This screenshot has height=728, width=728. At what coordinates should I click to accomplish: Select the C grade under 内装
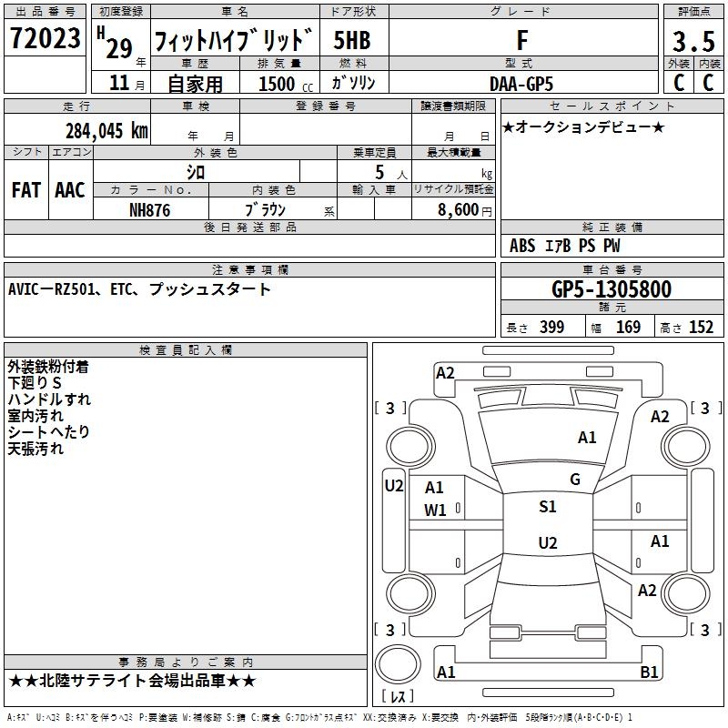708,83
